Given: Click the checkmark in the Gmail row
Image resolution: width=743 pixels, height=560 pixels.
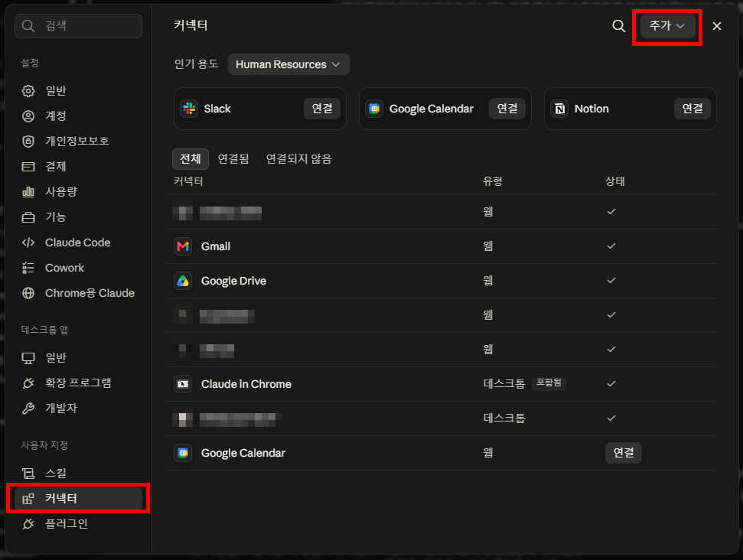Looking at the screenshot, I should (x=611, y=246).
